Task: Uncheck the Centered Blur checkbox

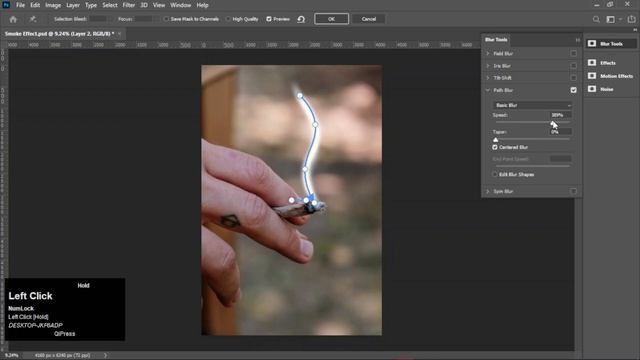Action: 495,147
